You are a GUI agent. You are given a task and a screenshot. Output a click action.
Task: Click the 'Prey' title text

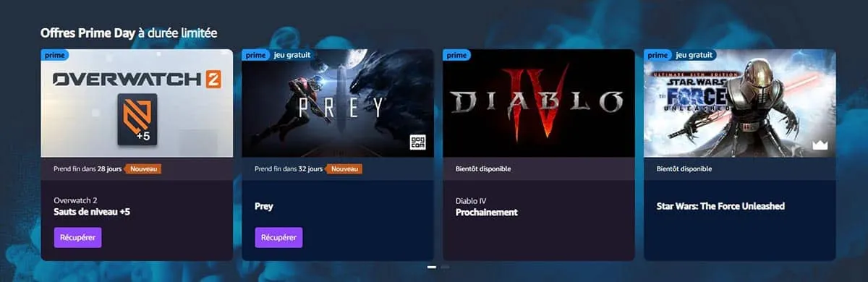[x=264, y=206]
